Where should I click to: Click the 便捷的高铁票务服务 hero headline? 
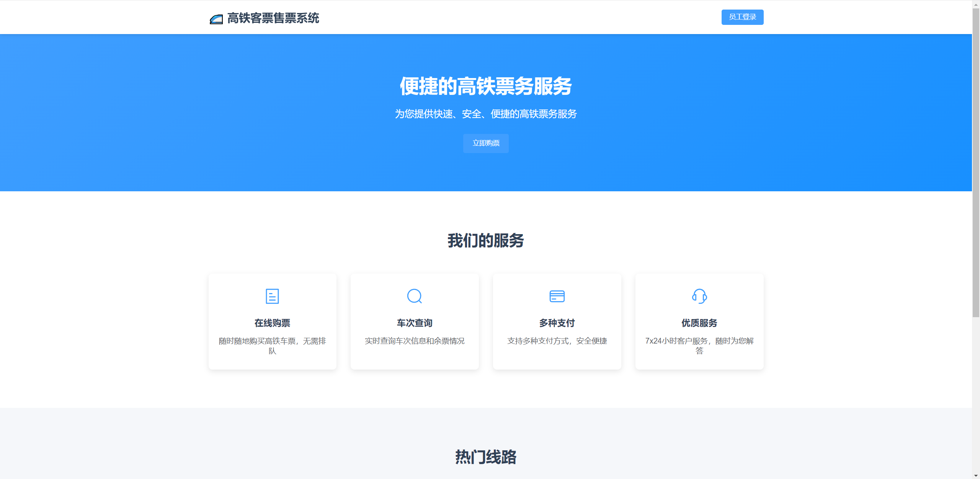(x=485, y=86)
